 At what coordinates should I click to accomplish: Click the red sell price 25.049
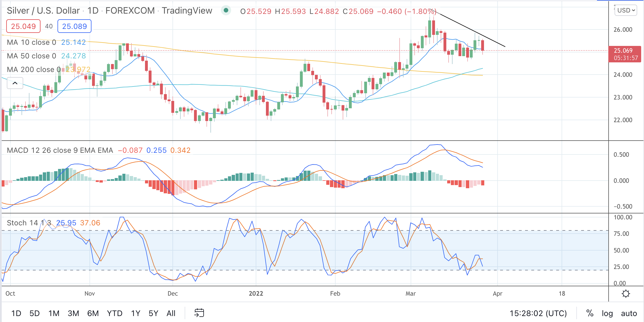coord(23,26)
